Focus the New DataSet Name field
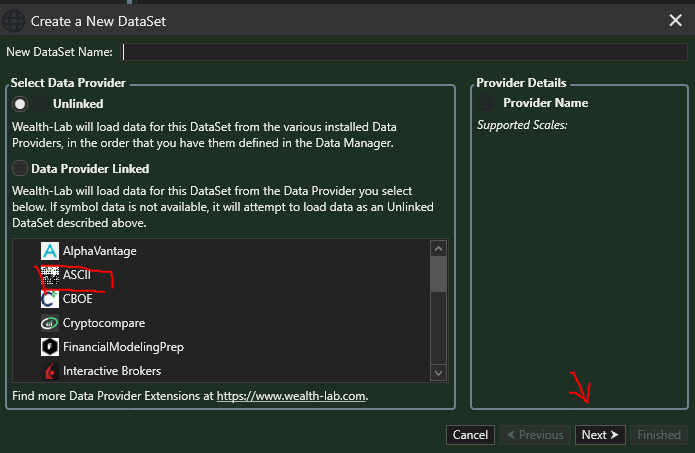 405,52
